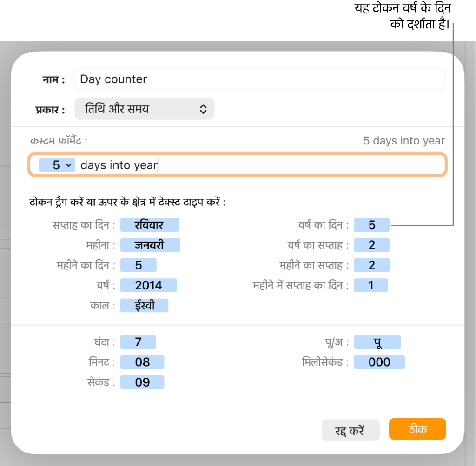Select the ईस्वी era token
Image resolution: width=476 pixels, height=466 pixels.
pyautogui.click(x=144, y=305)
